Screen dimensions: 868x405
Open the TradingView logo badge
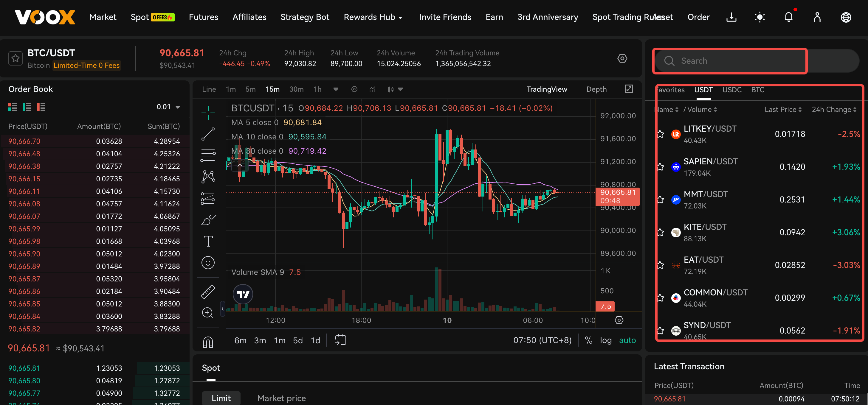coord(243,295)
